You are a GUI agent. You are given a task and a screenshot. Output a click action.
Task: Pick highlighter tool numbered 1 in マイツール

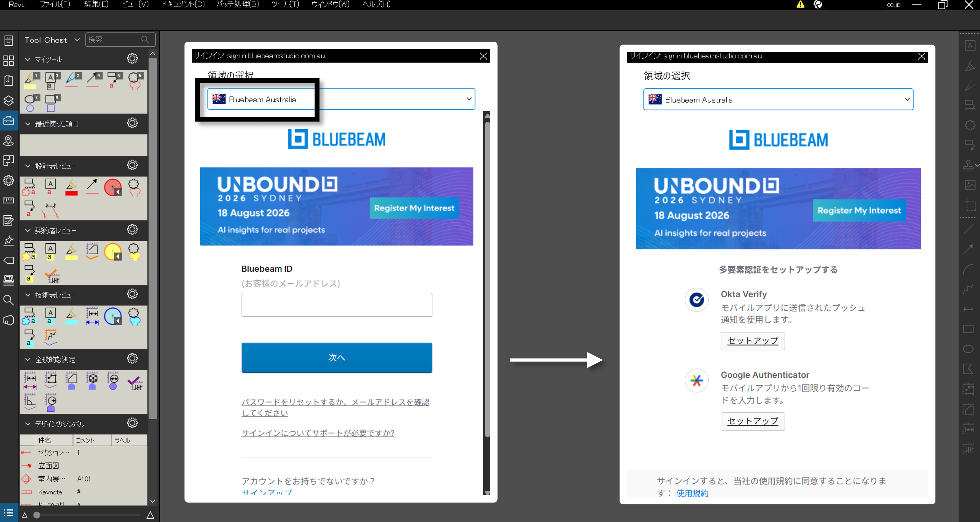(31, 81)
